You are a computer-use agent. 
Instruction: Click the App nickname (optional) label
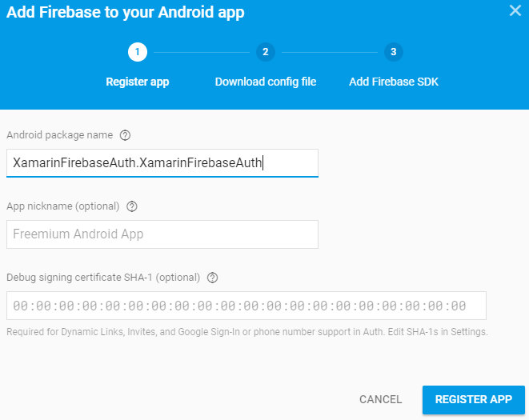62,206
